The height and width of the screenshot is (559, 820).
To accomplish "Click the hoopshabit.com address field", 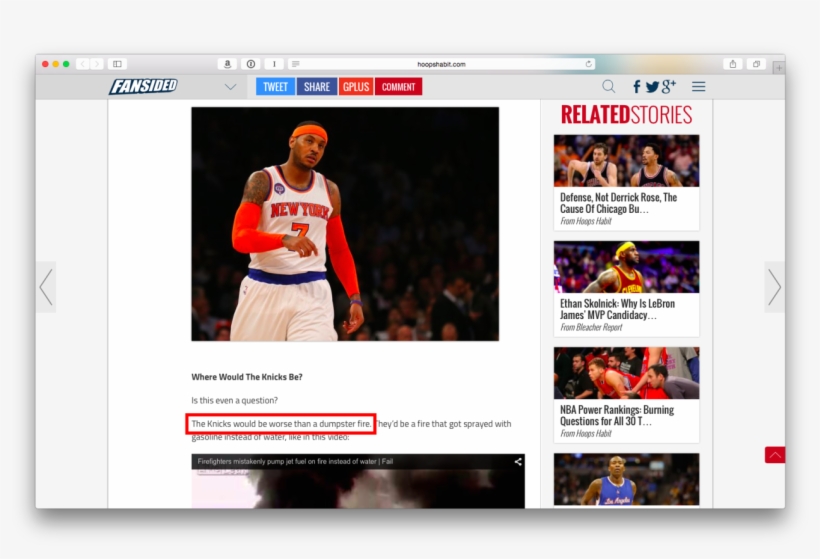I will point(441,64).
